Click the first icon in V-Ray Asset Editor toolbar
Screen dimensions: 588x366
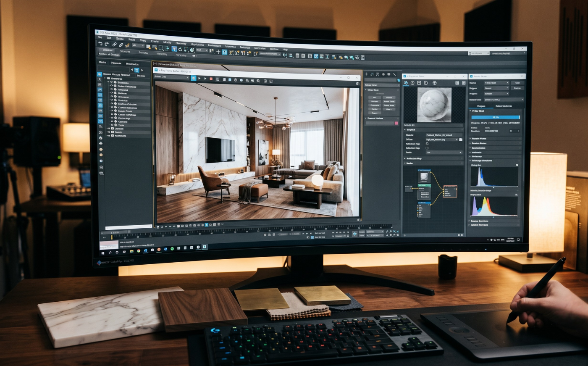[406, 83]
